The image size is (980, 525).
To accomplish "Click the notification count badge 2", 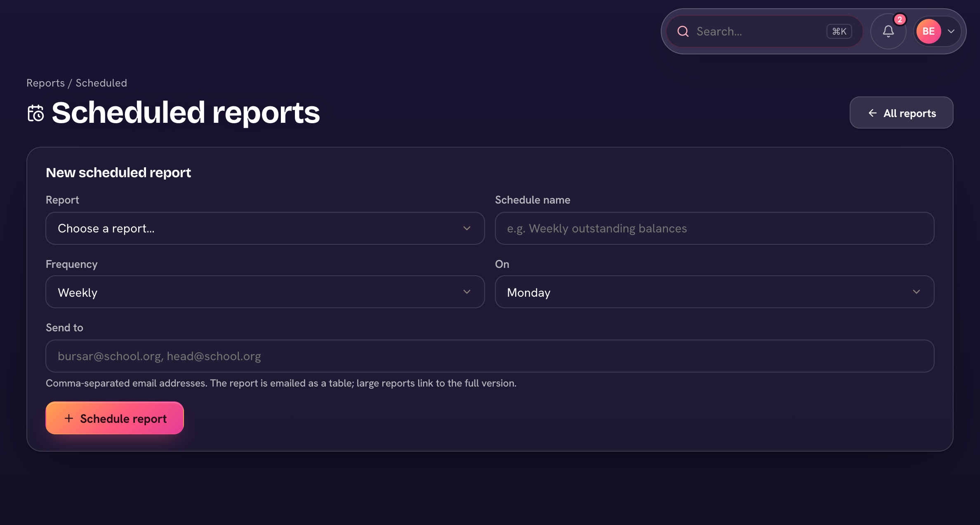I will [x=900, y=19].
